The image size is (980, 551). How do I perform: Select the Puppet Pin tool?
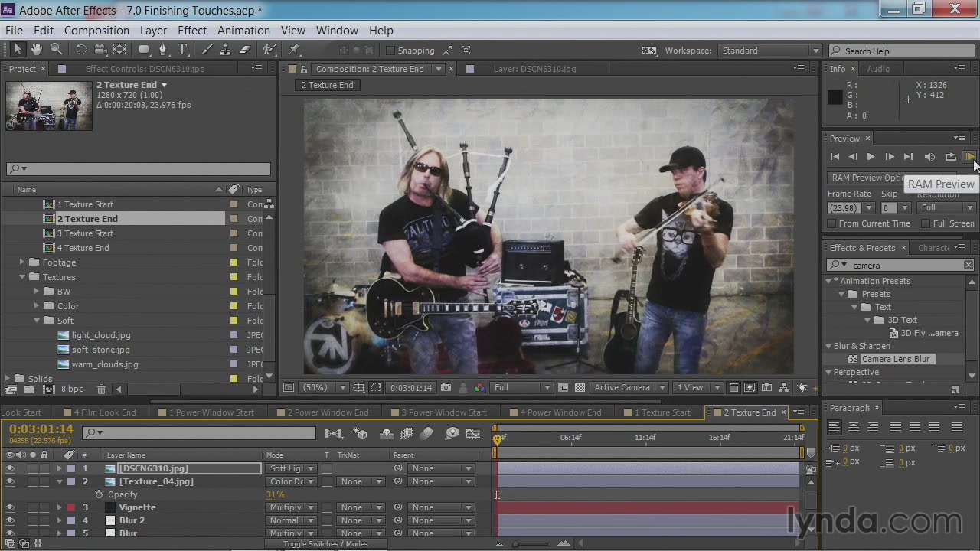[x=294, y=50]
